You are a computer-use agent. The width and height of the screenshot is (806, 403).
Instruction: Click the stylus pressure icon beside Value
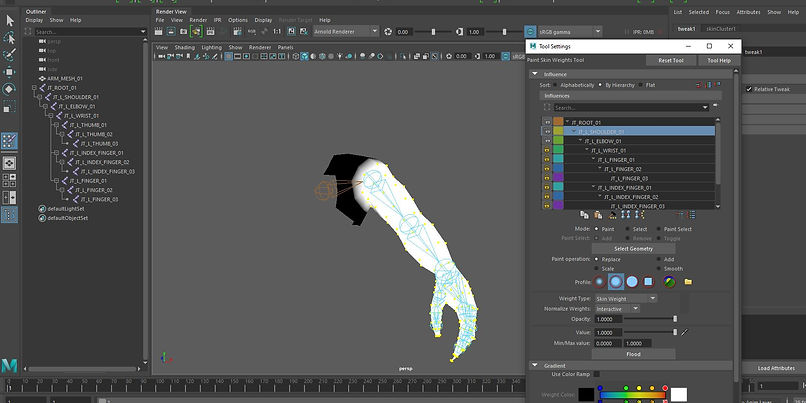tap(684, 333)
